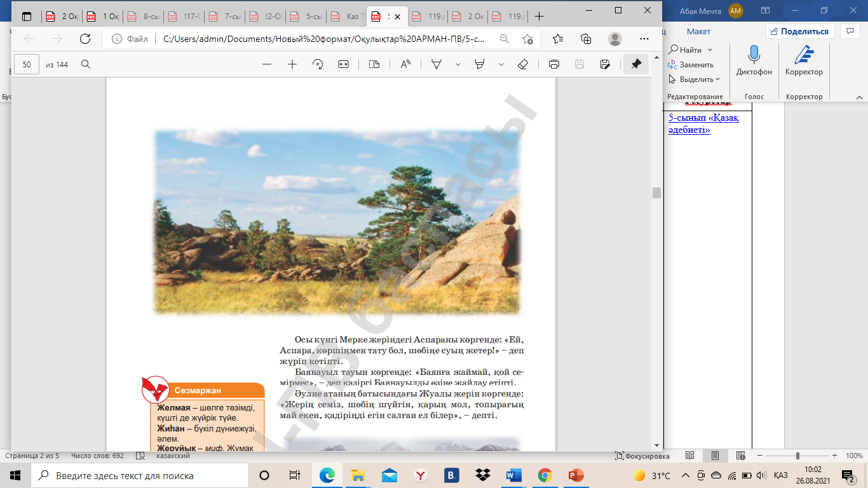Click the Fit to width icon

pyautogui.click(x=344, y=64)
